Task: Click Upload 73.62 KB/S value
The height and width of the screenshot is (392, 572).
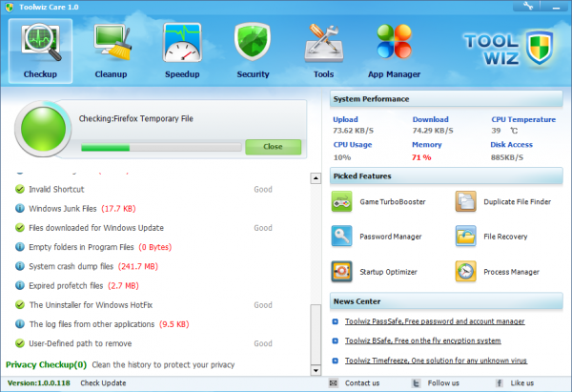Action: [353, 131]
